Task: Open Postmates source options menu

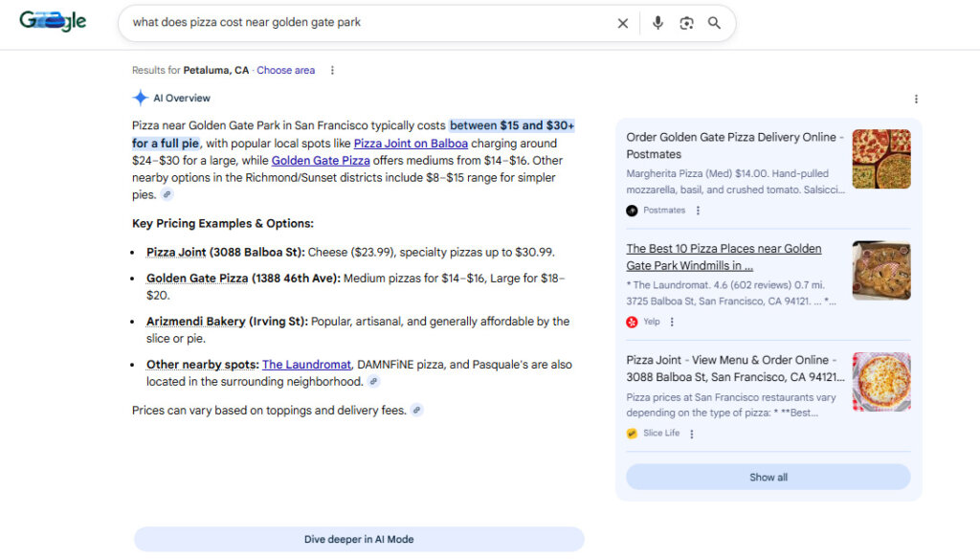Action: tap(698, 211)
